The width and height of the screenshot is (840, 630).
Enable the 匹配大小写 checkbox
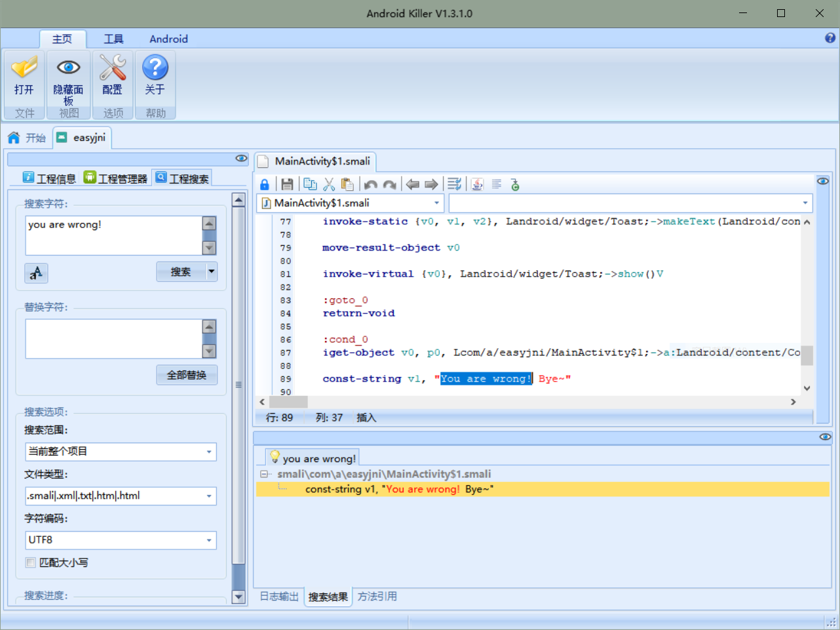[30, 562]
